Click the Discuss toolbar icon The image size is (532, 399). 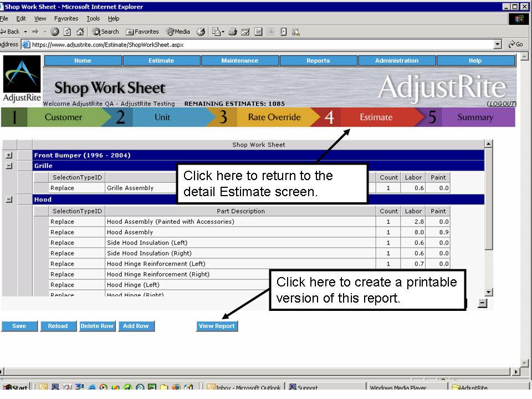(x=258, y=32)
